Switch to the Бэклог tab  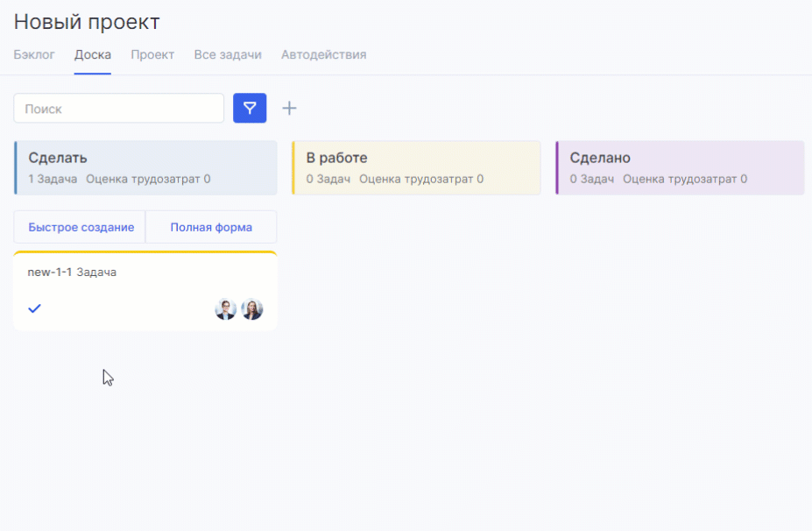(34, 54)
